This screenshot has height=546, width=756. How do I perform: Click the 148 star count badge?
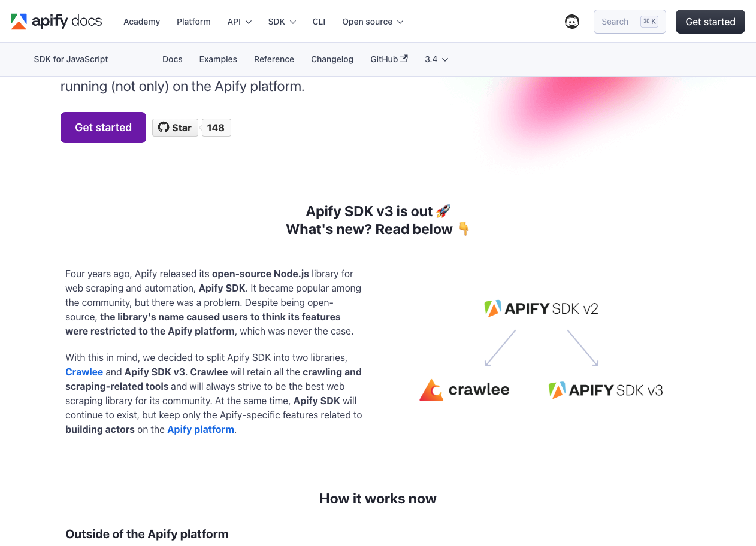pos(216,128)
